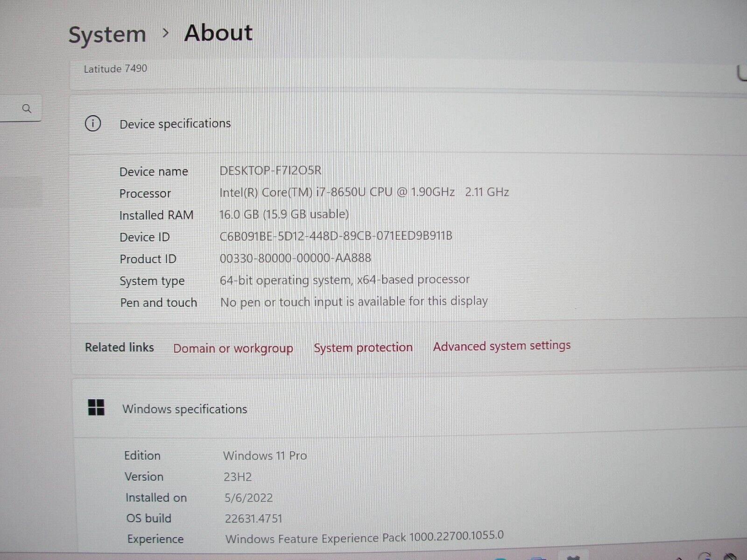The image size is (747, 560).
Task: Open Domain or workgroup settings
Action: coord(233,348)
